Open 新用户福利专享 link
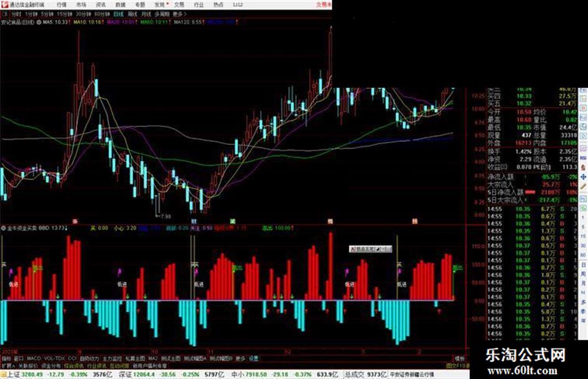Image resolution: width=588 pixels, height=379 pixels. [x=150, y=365]
